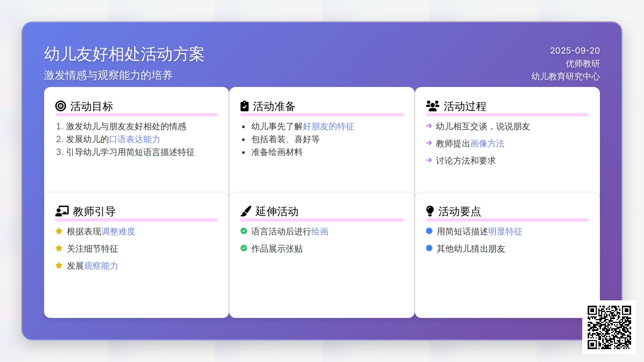Click the pink underline bar under 活动目标

[136, 115]
